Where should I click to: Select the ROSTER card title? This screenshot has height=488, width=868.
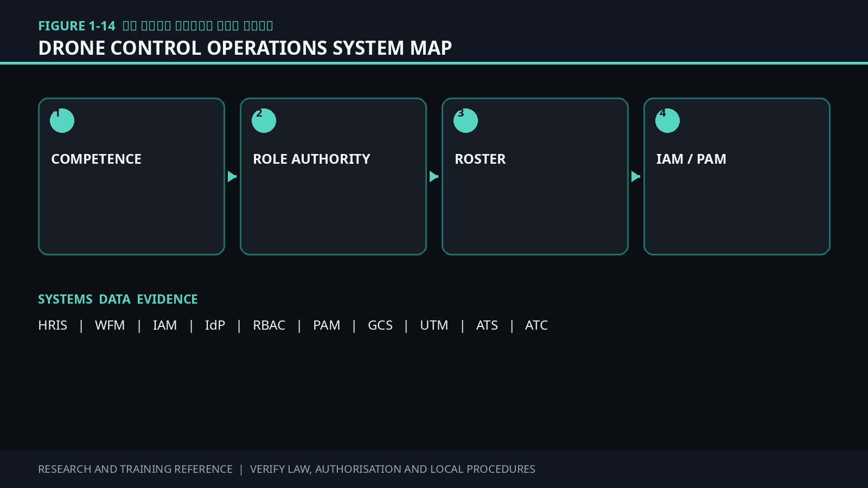coord(480,159)
